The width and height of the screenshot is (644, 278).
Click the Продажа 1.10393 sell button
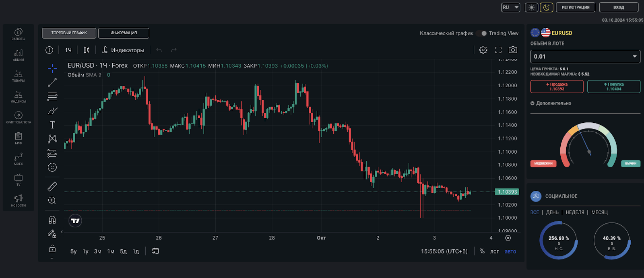click(x=557, y=86)
